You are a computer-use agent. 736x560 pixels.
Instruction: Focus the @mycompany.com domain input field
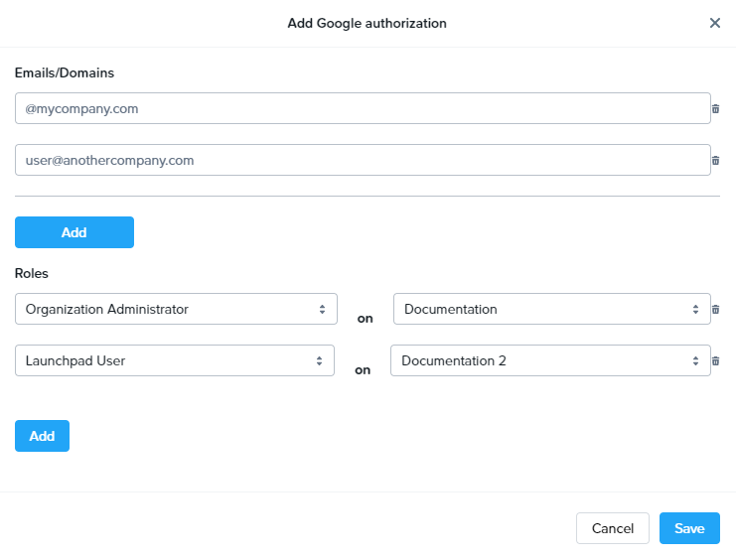click(x=363, y=108)
